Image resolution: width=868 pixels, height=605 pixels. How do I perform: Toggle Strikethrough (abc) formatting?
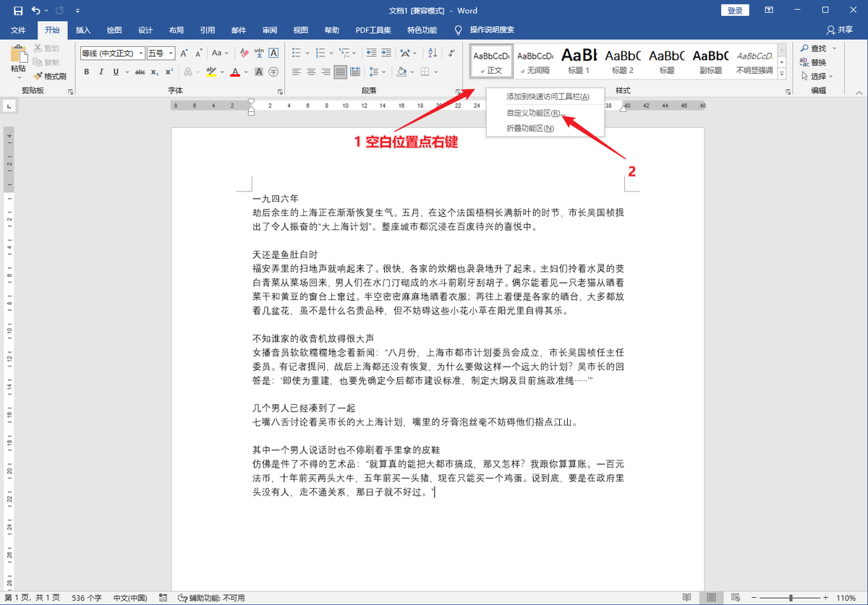tap(140, 72)
